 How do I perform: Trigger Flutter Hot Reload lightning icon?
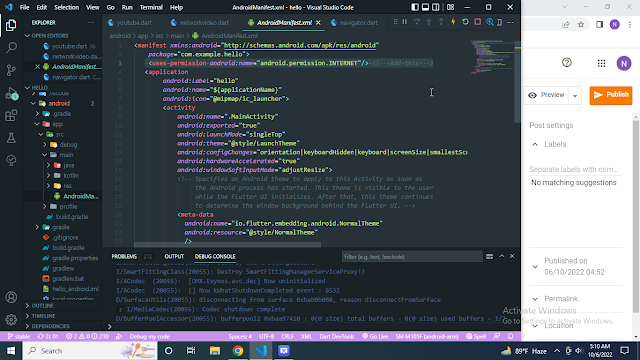tap(453, 22)
